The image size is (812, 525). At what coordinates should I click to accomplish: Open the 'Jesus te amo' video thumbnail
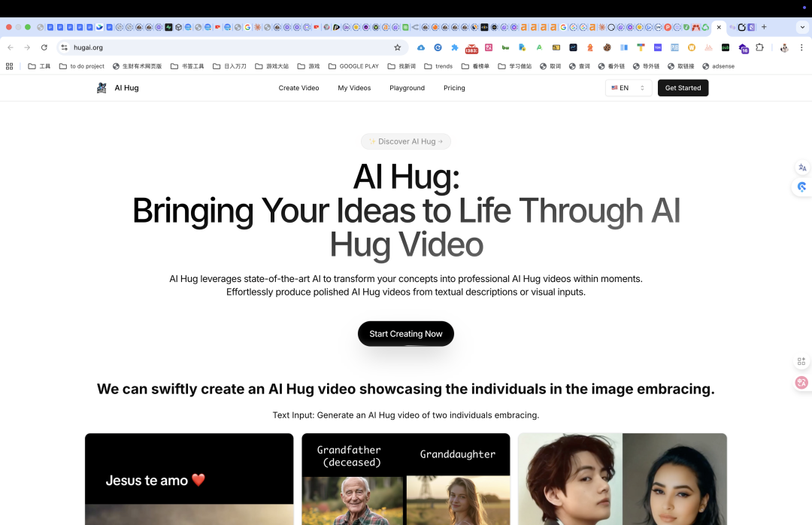coord(189,479)
